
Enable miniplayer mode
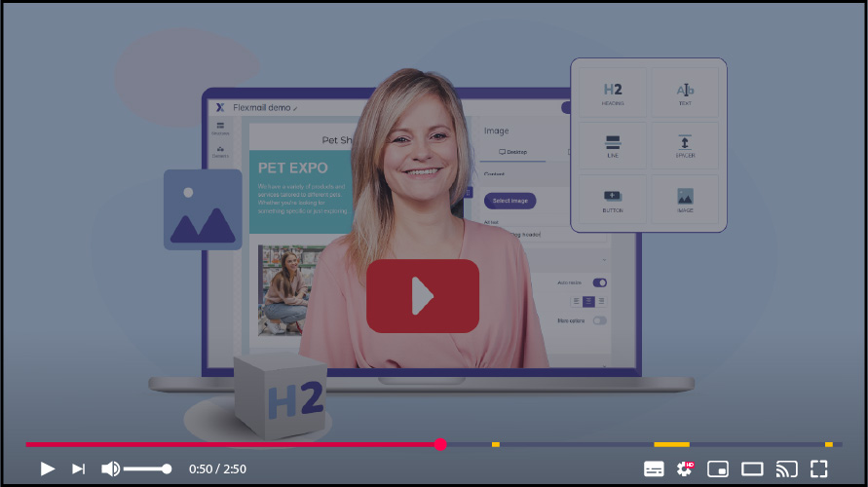(x=717, y=468)
